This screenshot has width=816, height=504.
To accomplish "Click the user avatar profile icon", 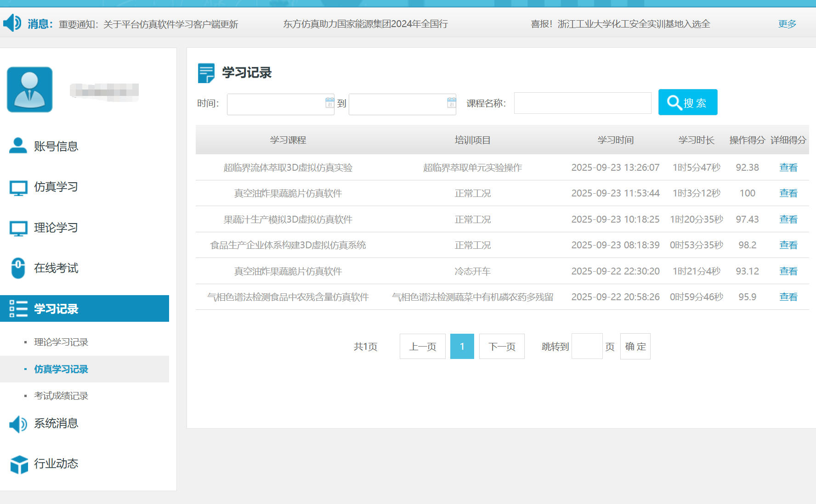I will [x=30, y=90].
